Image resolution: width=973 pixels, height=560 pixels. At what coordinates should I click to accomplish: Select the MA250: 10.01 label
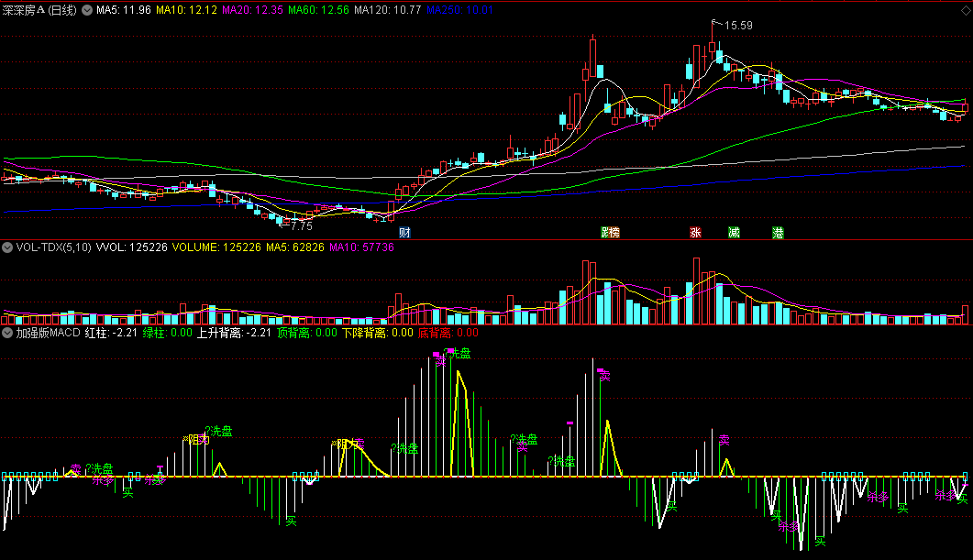point(459,10)
